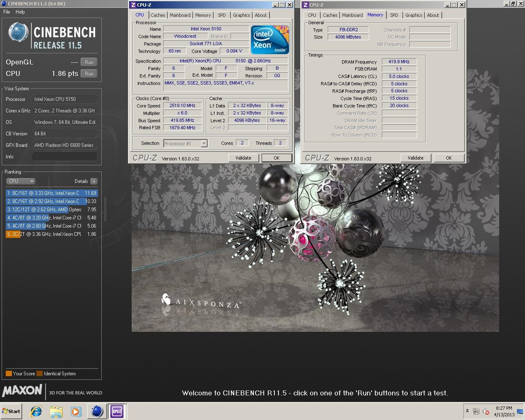The height and width of the screenshot is (420, 525).
Task: Click the CPU-Z title icon in right window
Action: coord(305,5)
